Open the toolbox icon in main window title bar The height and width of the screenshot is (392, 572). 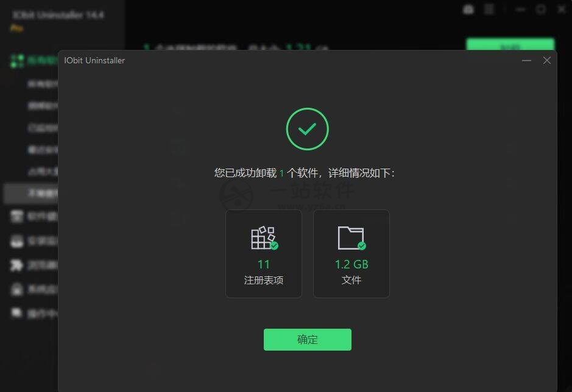pos(468,10)
